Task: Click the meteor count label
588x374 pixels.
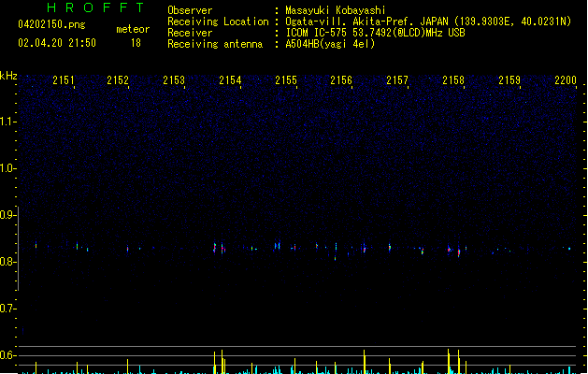Action: tap(133, 29)
